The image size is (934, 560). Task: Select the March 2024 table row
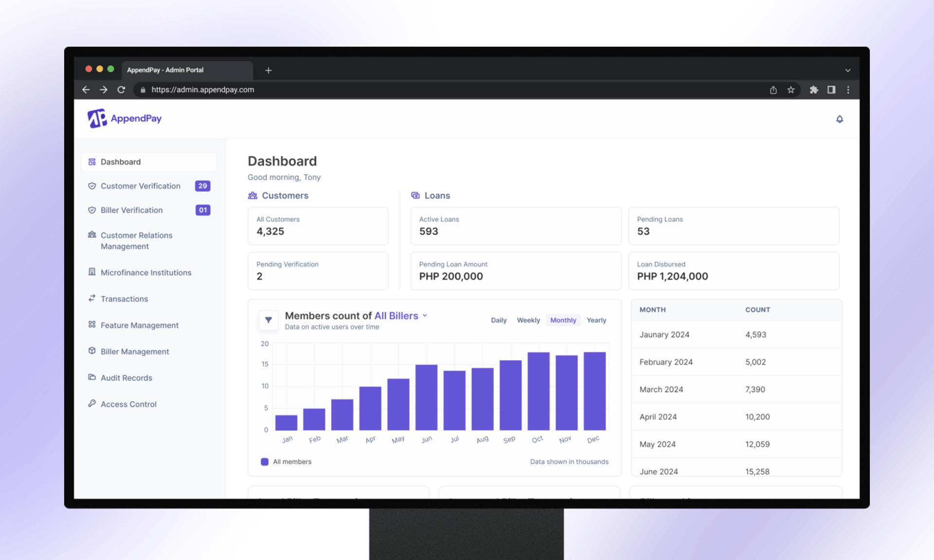coord(736,389)
